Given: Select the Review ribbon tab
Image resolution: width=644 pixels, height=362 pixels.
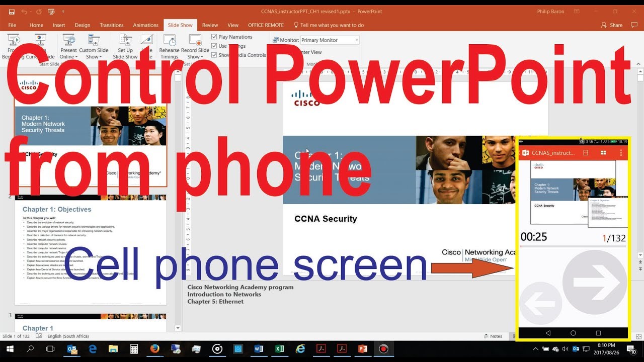Looking at the screenshot, I should (x=210, y=25).
